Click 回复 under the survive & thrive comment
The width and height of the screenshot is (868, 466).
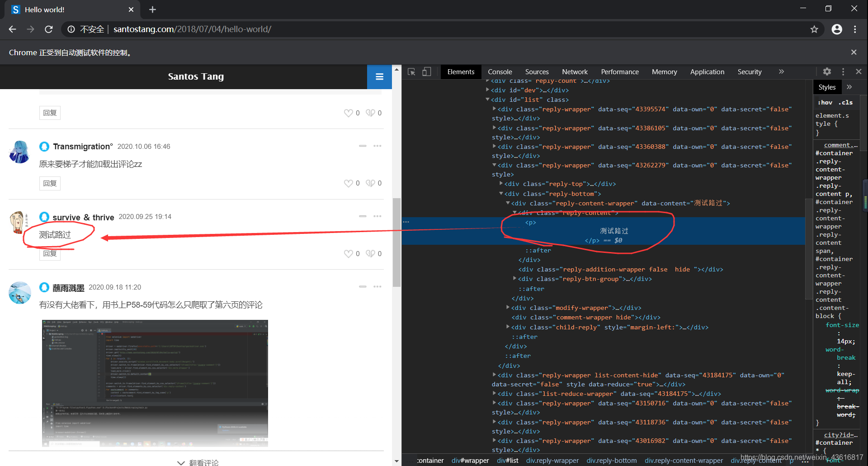pos(50,254)
